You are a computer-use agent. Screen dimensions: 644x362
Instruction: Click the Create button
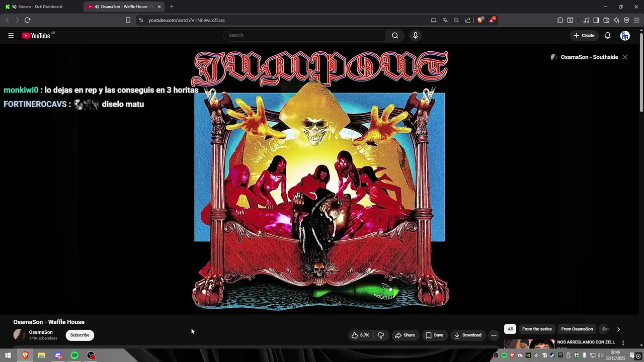click(584, 35)
